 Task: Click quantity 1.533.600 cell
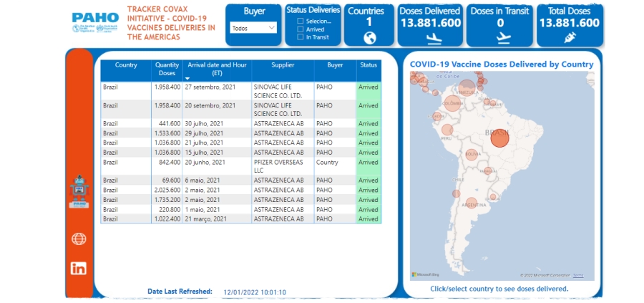pos(167,133)
